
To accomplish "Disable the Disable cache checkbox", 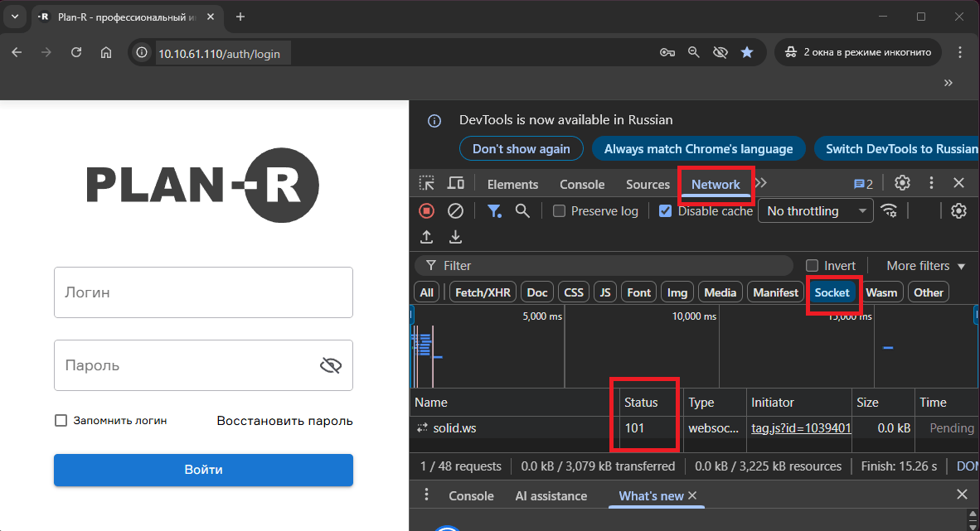I will [665, 210].
